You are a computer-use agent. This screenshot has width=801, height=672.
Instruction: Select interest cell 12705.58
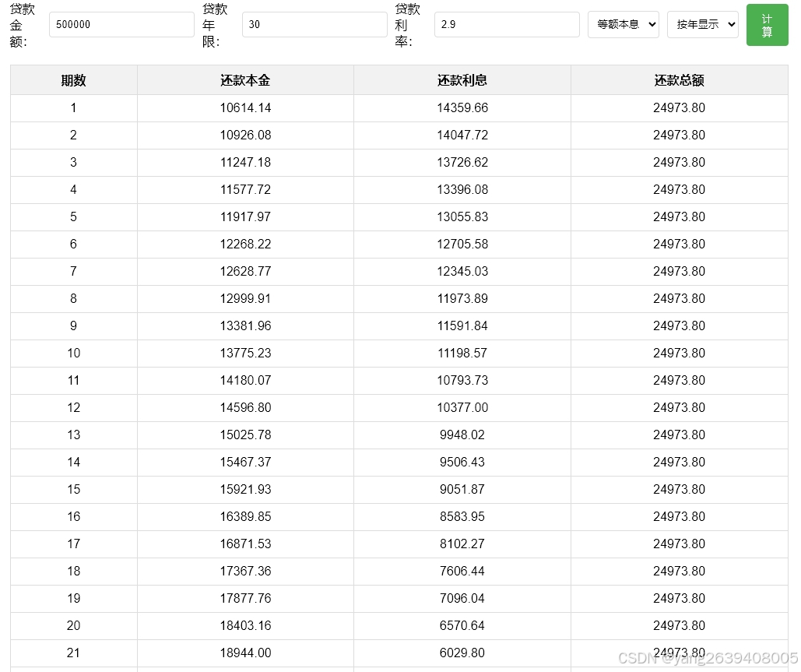point(462,245)
